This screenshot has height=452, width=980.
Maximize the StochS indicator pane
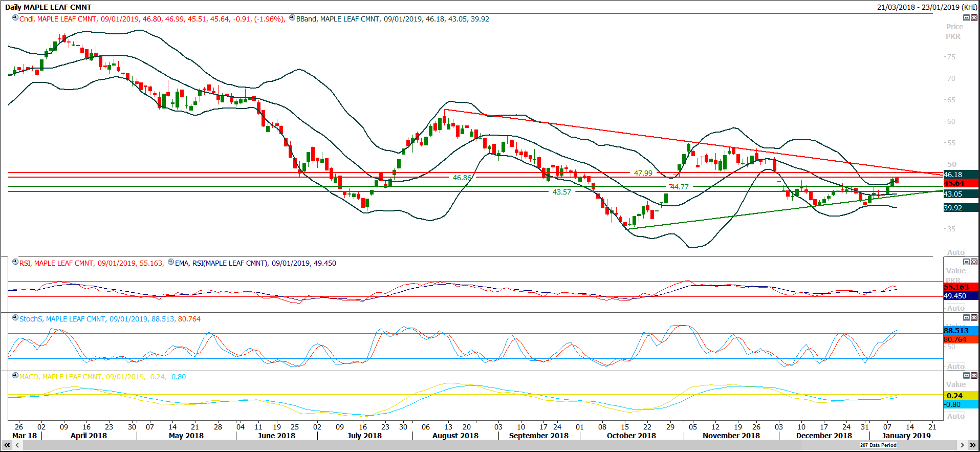point(966,318)
